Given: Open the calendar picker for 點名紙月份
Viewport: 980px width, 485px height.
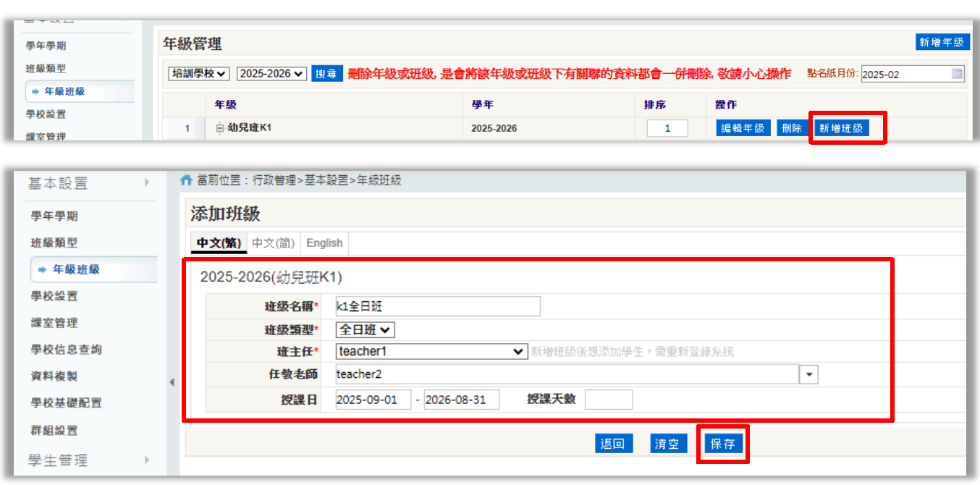Looking at the screenshot, I should click(x=957, y=74).
